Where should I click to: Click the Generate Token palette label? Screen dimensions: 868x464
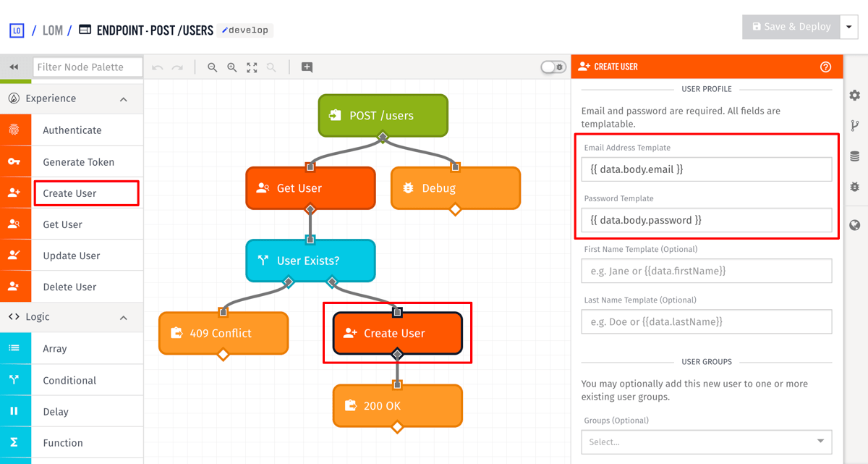click(79, 162)
